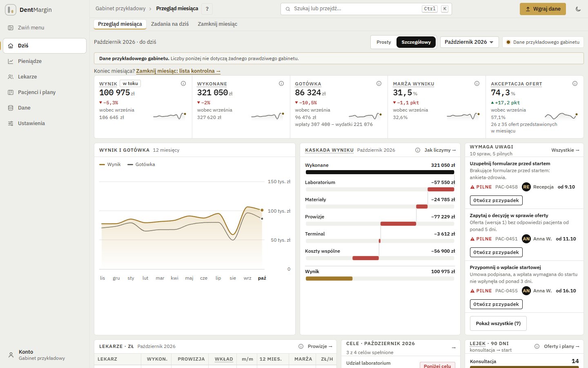Click the Wynik cascade bar
588x368 pixels.
pyautogui.click(x=329, y=278)
